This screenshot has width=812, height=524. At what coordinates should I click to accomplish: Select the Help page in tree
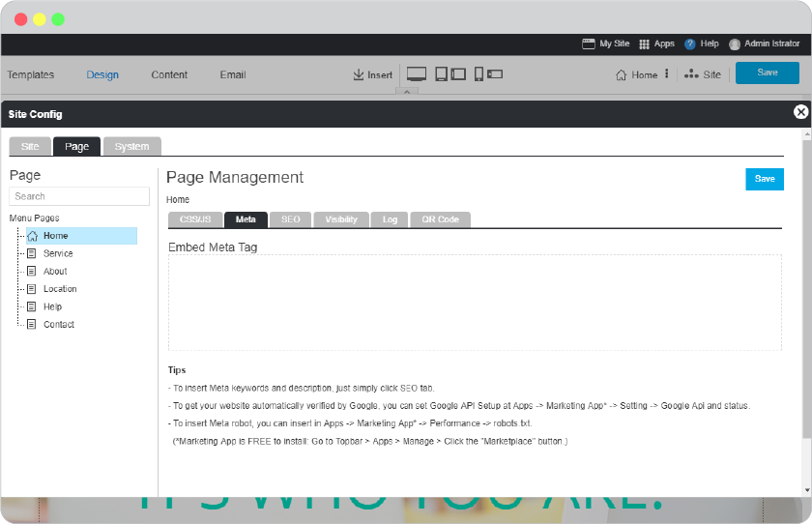(44, 306)
